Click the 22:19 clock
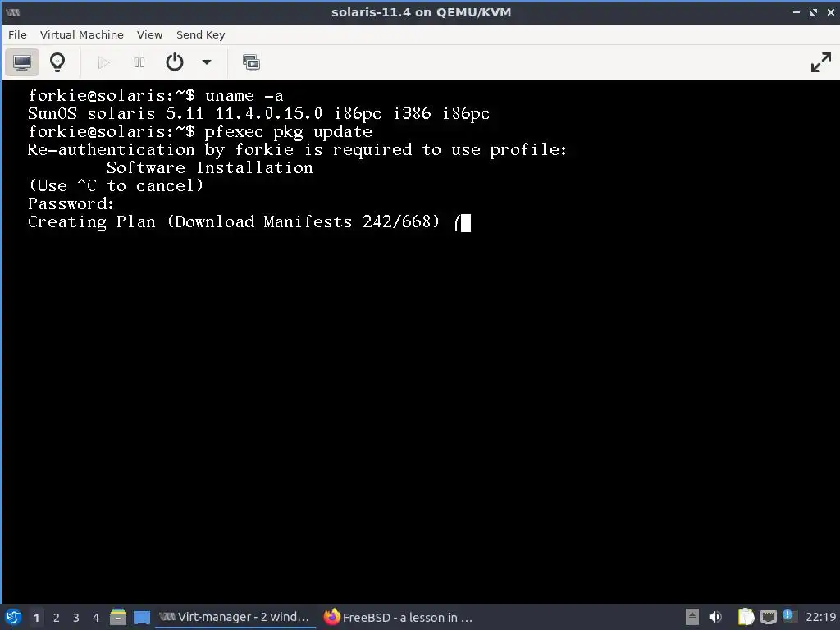 click(820, 617)
